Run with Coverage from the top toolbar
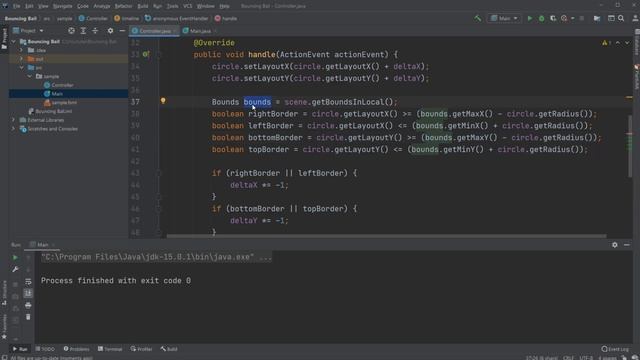640x360 pixels. (553, 18)
